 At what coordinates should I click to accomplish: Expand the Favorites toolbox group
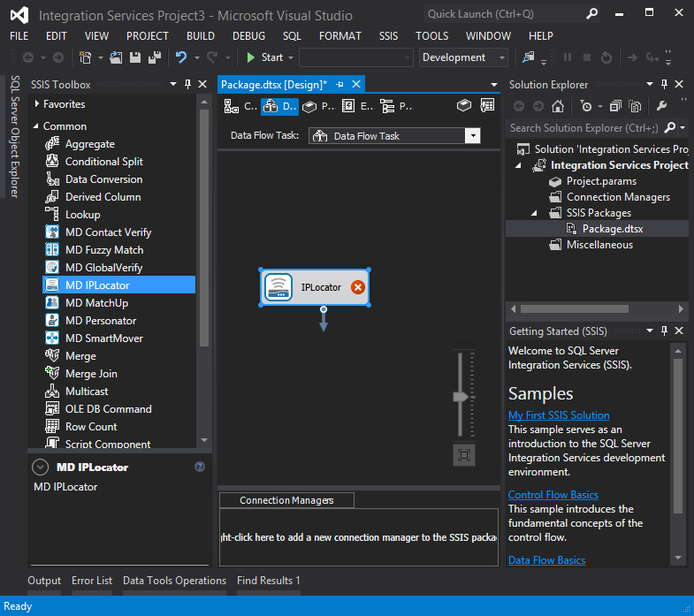pyautogui.click(x=36, y=104)
